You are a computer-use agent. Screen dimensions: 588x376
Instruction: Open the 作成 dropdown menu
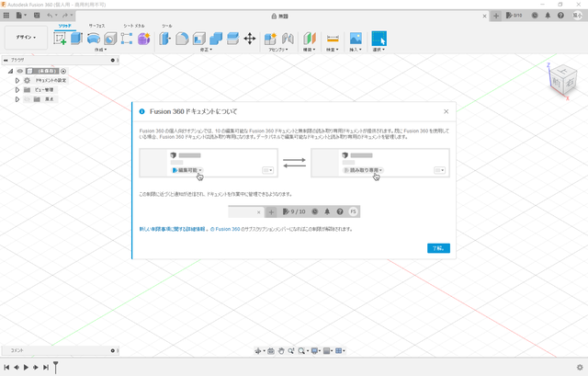coord(100,50)
